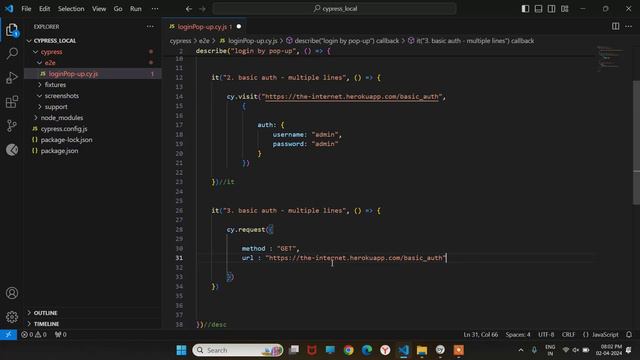Collapse the e2e folder
Screen dimensions: 640x360
[x=40, y=63]
